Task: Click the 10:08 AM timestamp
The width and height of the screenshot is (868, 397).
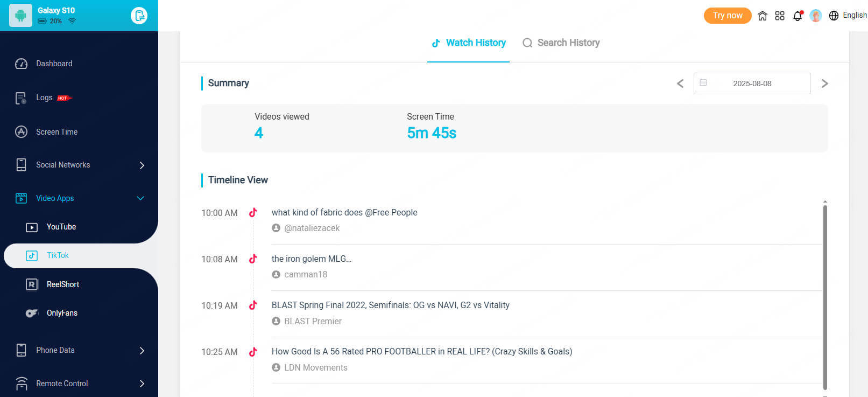Action: pos(220,259)
